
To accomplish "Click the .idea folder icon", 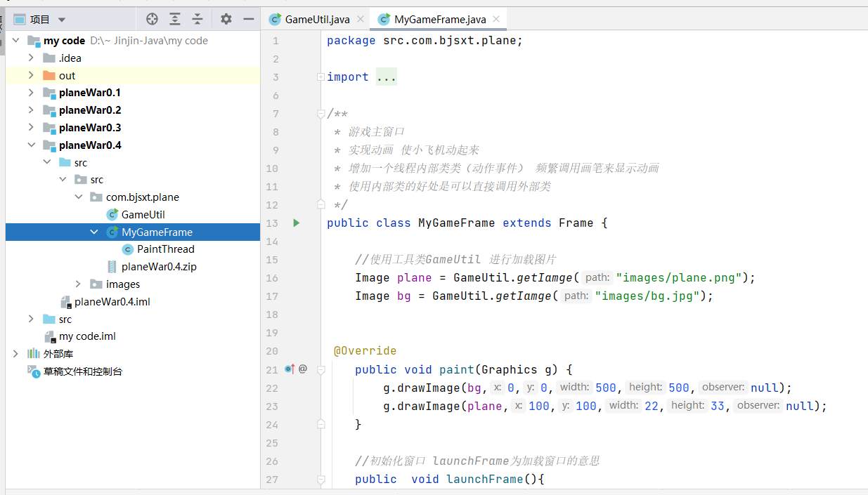I will pos(48,58).
